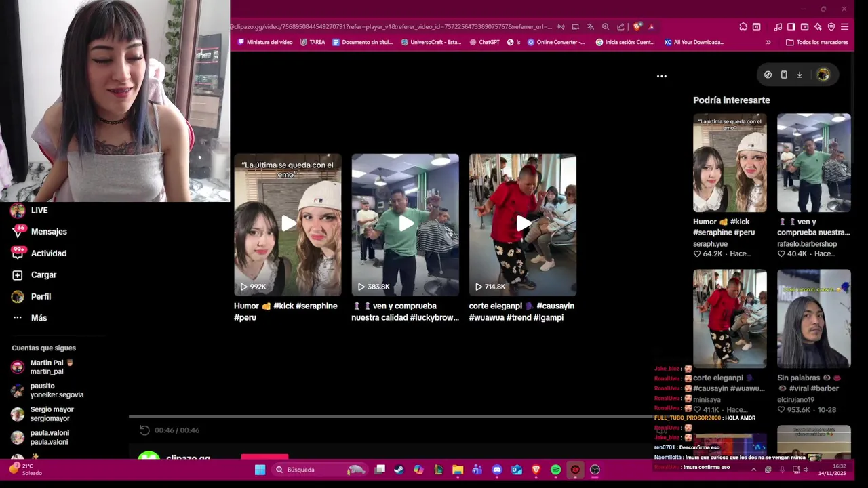Play the Humor #kick #seraphine video thumbnail
The height and width of the screenshot is (488, 868).
pyautogui.click(x=288, y=224)
